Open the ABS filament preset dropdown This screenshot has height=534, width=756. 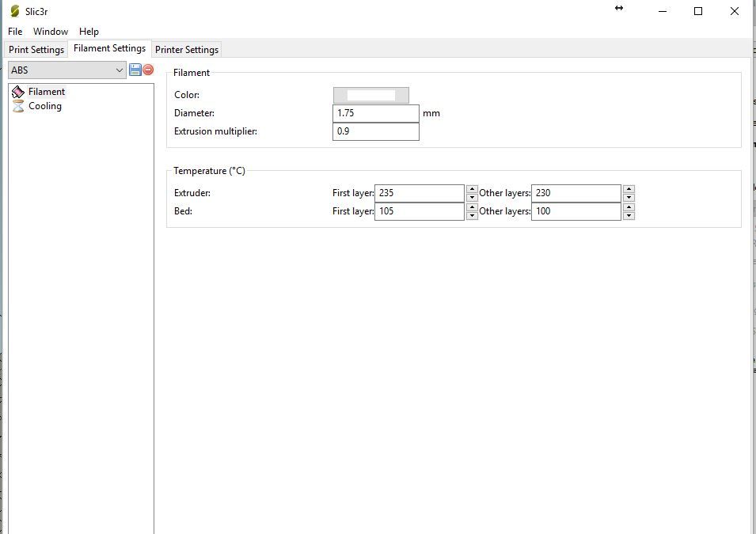point(67,70)
